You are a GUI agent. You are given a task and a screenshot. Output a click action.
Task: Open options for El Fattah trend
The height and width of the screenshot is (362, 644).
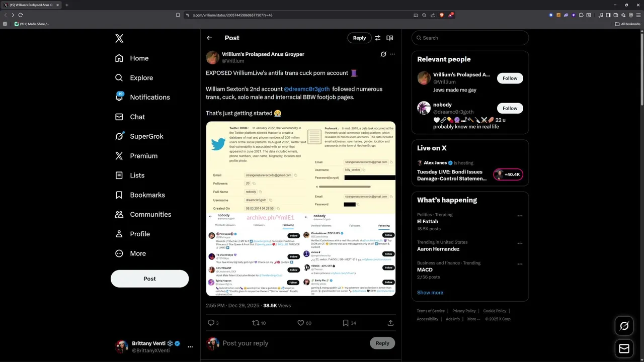[520, 216]
